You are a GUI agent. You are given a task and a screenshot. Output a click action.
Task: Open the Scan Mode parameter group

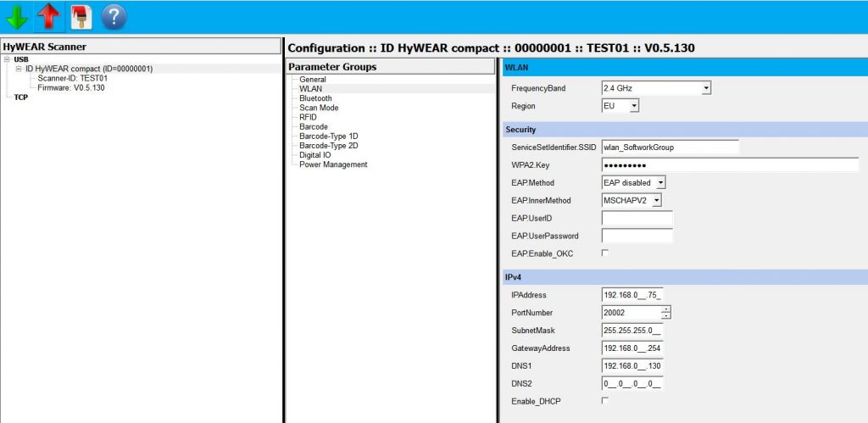[x=319, y=108]
